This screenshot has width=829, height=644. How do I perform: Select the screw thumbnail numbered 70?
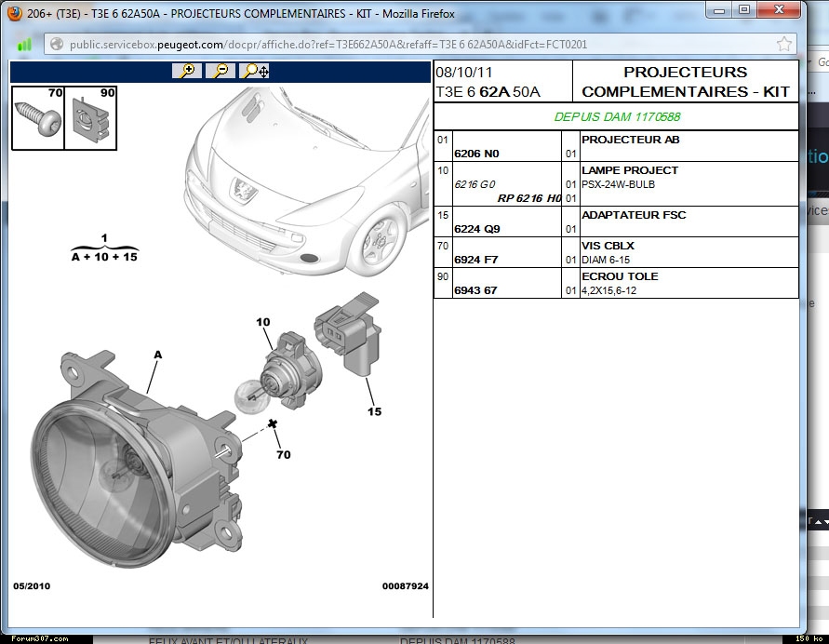38,118
